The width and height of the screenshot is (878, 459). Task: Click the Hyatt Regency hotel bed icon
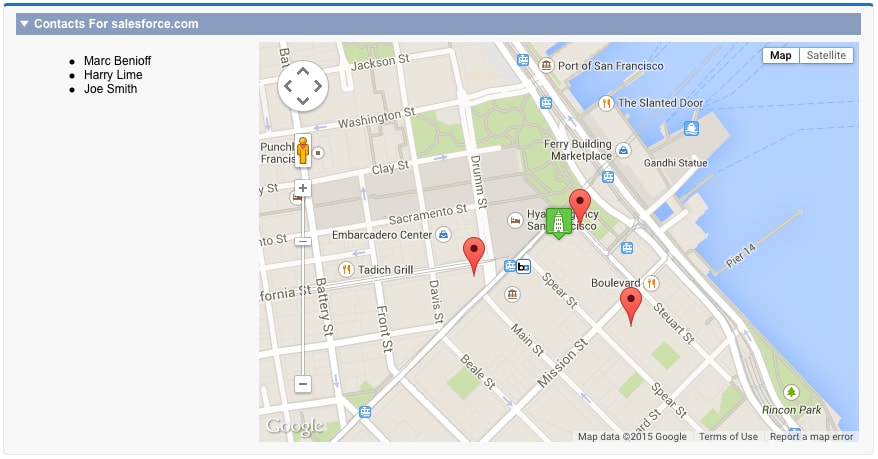(515, 220)
